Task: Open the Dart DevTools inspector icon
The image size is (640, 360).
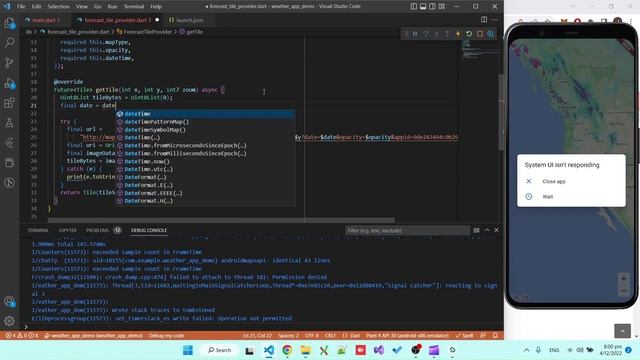Action: tap(491, 34)
